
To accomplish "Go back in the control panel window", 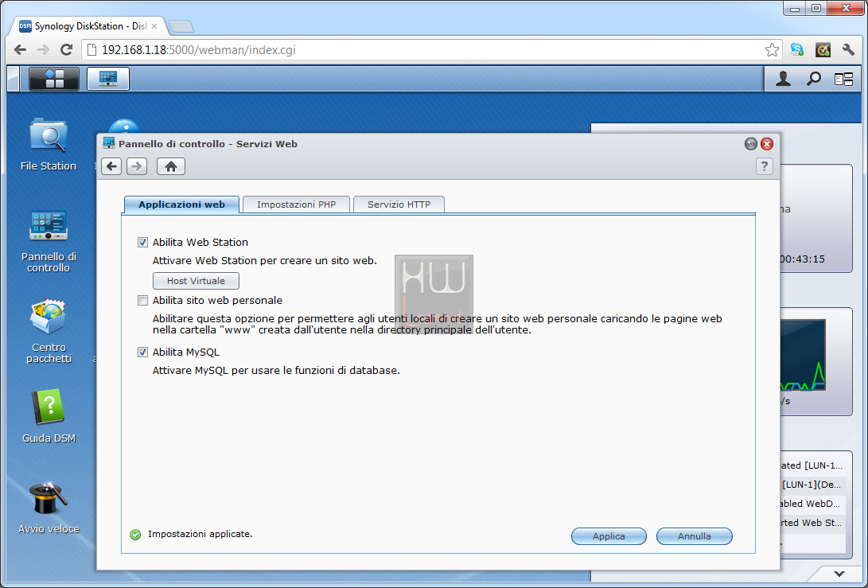I will coord(112,166).
